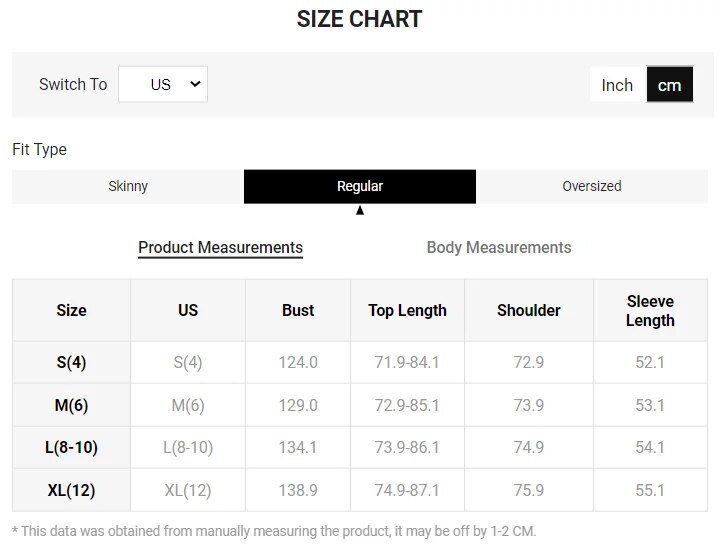Click the Shoulder column header

[529, 310]
